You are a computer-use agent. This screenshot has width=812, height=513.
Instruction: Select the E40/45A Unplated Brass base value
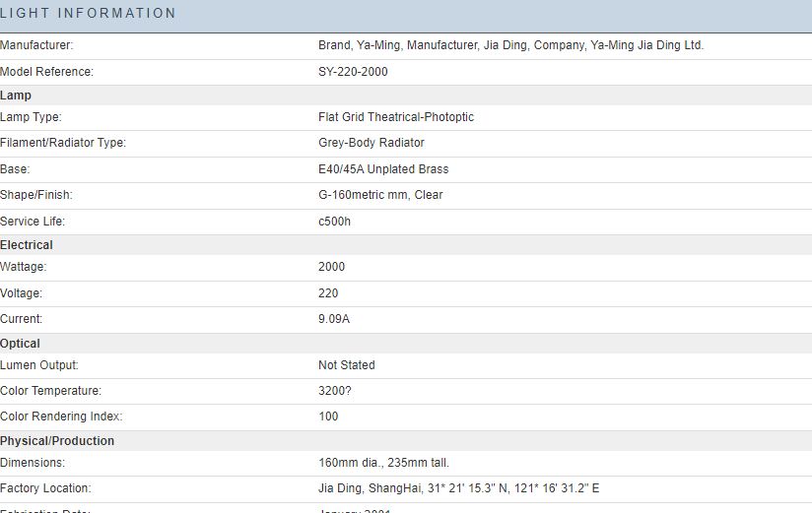point(382,169)
